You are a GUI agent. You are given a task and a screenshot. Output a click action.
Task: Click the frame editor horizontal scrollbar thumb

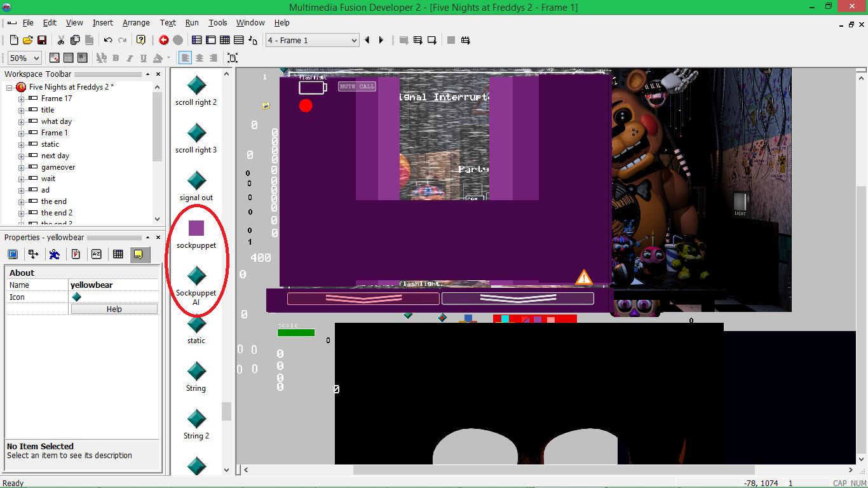pyautogui.click(x=553, y=470)
